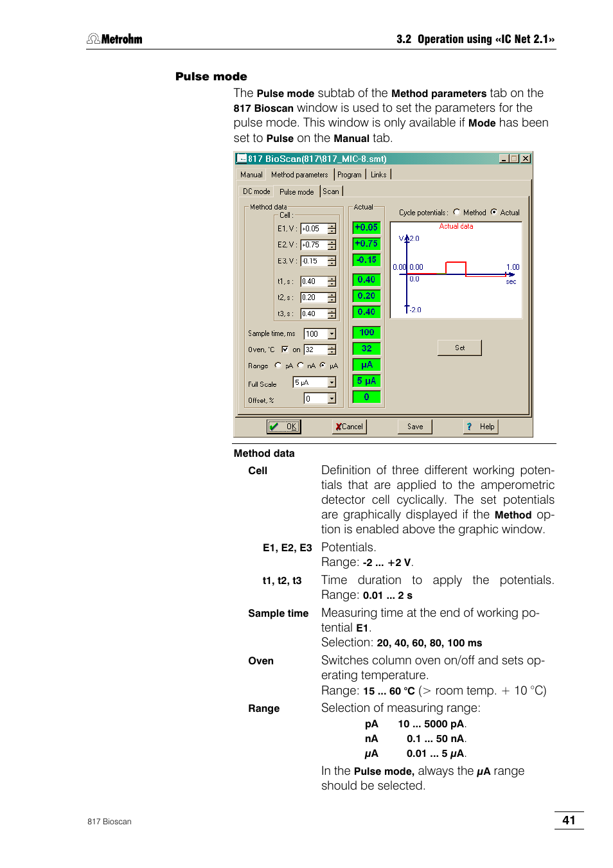Adjust the Oven temperature spinner arrows
Screen dimensions: 613x868
coord(332,350)
